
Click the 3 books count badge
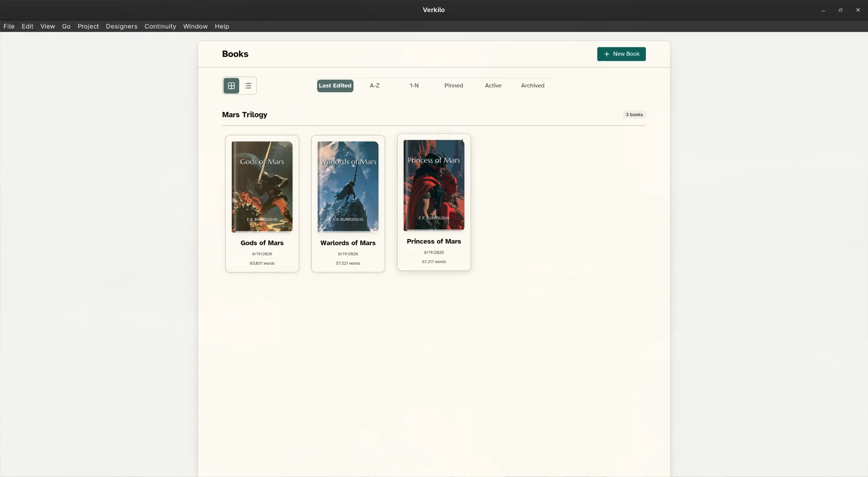pyautogui.click(x=634, y=114)
